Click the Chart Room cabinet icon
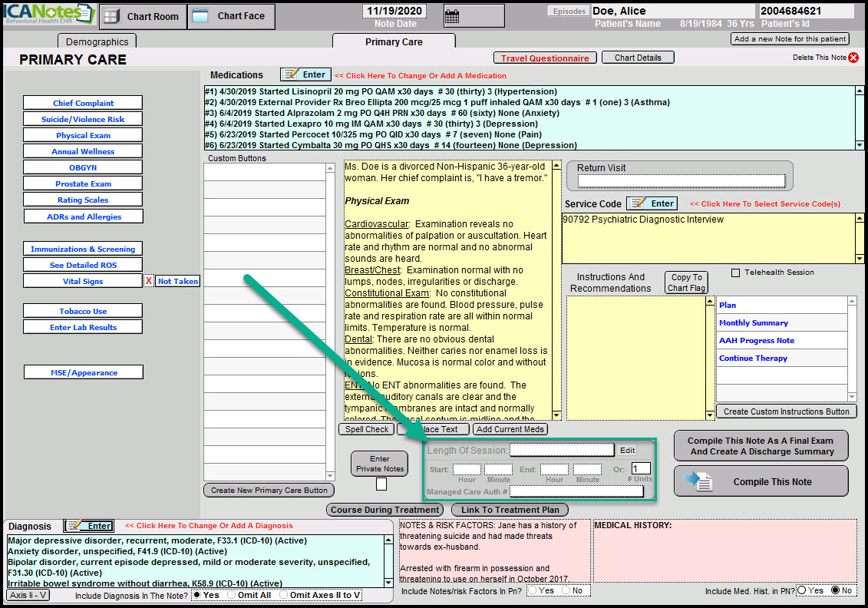 [x=111, y=16]
